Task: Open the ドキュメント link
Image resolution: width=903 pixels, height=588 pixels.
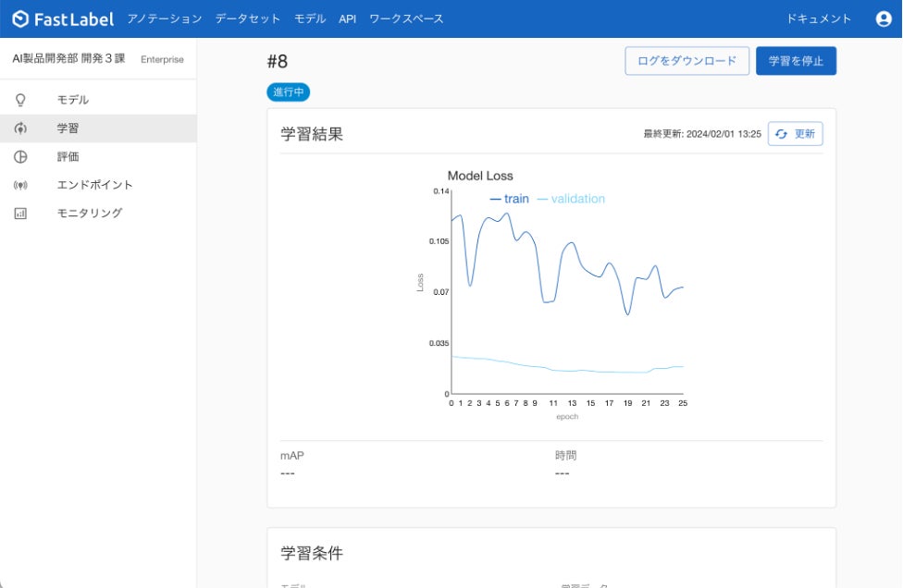Action: point(819,18)
